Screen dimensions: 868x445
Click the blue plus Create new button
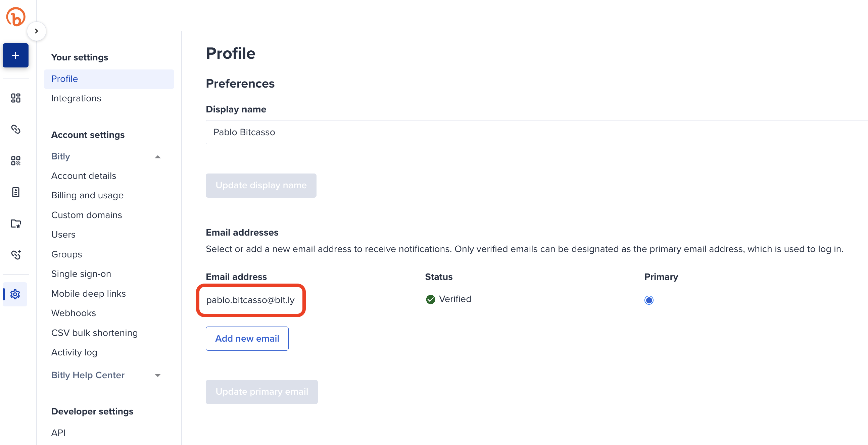[x=15, y=55]
